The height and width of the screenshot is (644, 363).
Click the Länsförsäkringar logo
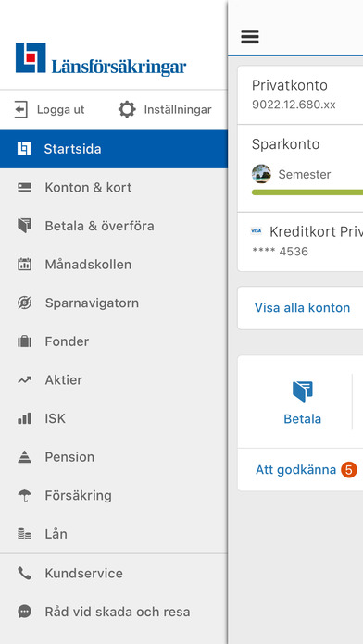point(101,59)
